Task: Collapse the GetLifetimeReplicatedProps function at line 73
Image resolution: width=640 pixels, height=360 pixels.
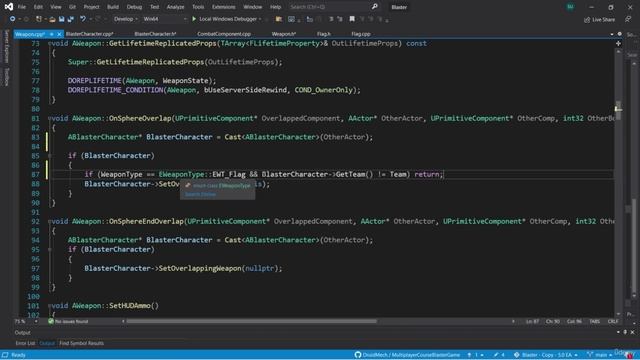Action: pos(50,43)
